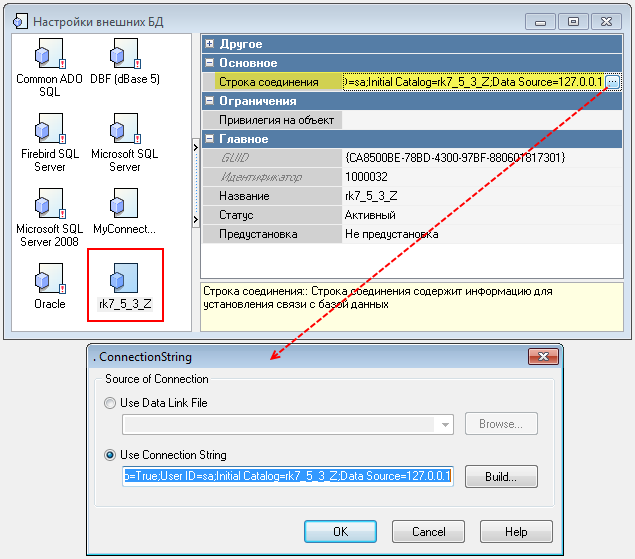
Task: Click the Firebird SQL Server icon
Action: [x=50, y=130]
